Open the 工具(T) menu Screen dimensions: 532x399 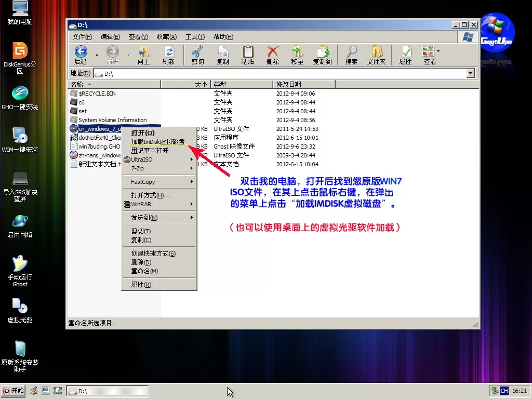click(x=195, y=37)
